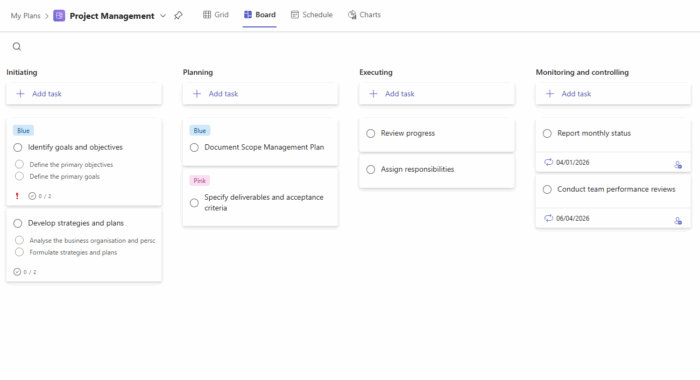Click the Initiating column header
The image size is (700, 380).
[x=22, y=72]
